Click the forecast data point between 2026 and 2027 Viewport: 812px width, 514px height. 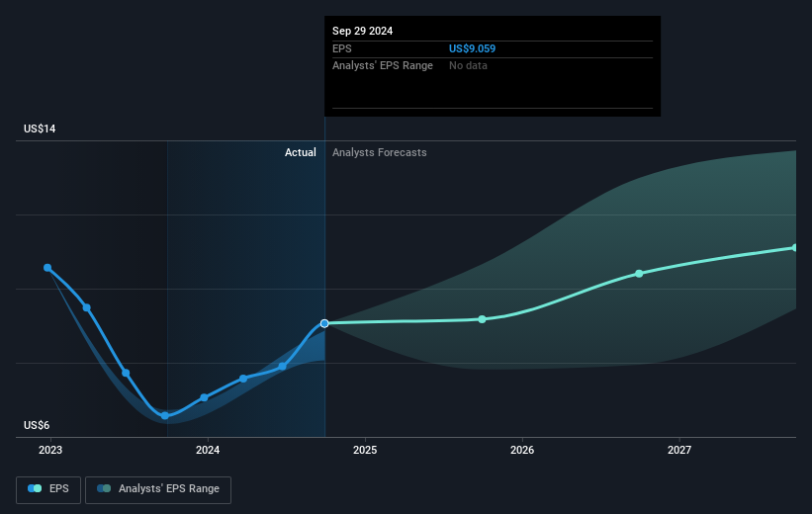tap(639, 273)
